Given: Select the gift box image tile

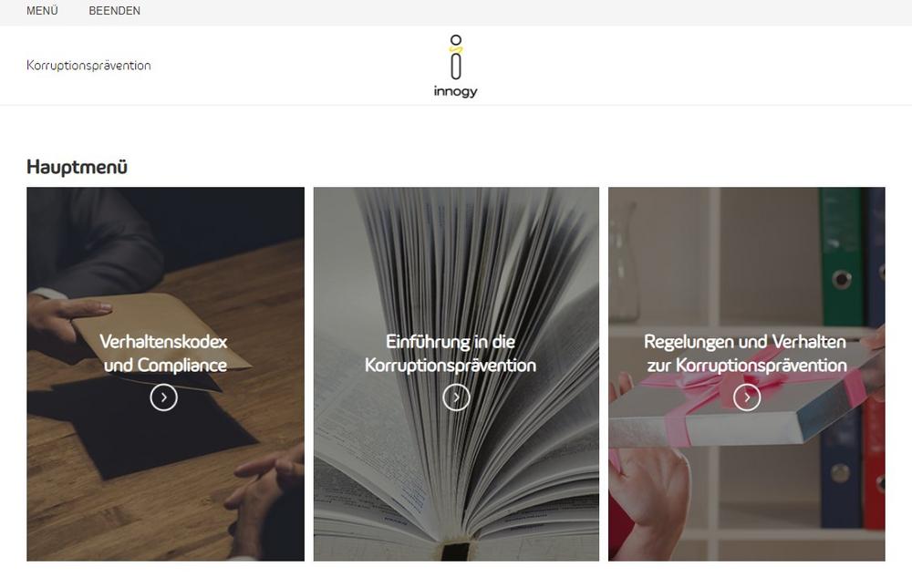Looking at the screenshot, I should 747,374.
